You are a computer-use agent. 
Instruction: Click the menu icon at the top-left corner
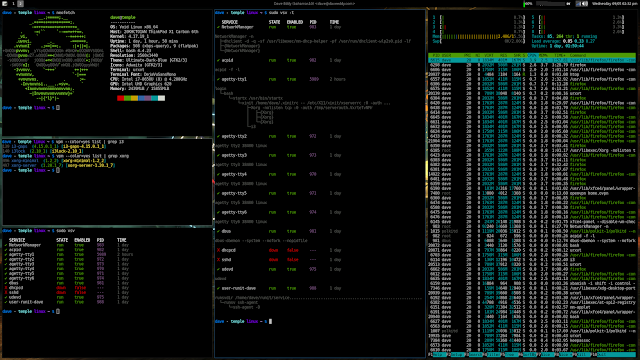4,3
